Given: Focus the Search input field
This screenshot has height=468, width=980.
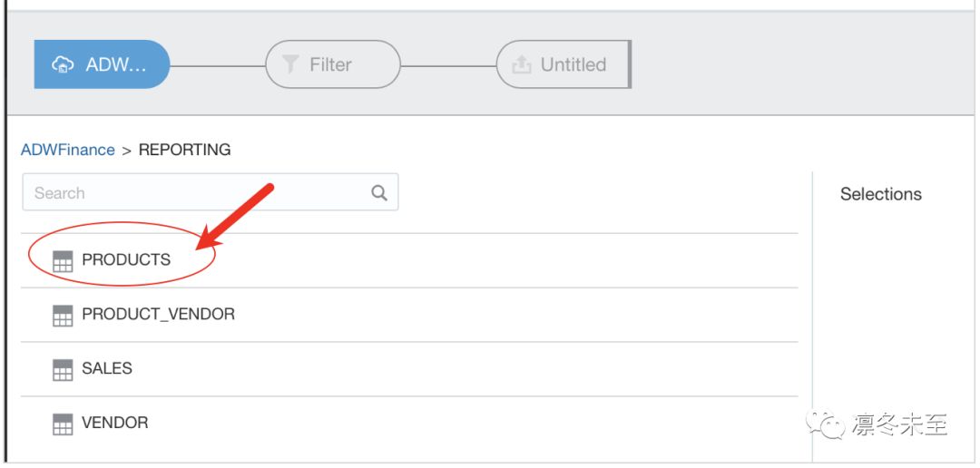Looking at the screenshot, I should tap(210, 192).
